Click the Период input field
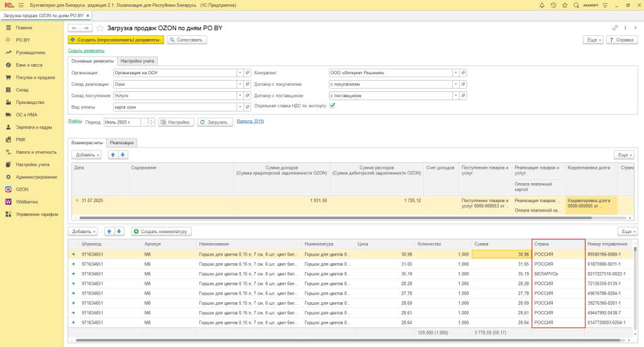 pos(121,122)
